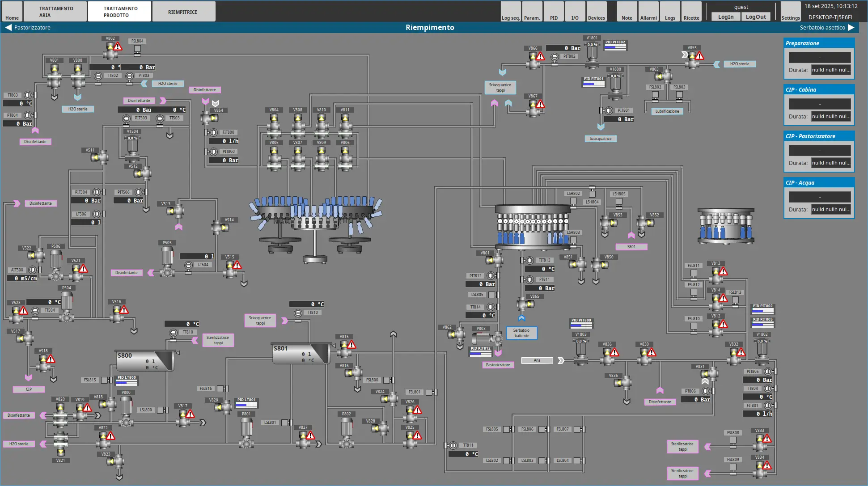Image resolution: width=868 pixels, height=486 pixels.
Task: Click valve V830 icon
Action: pyautogui.click(x=645, y=357)
